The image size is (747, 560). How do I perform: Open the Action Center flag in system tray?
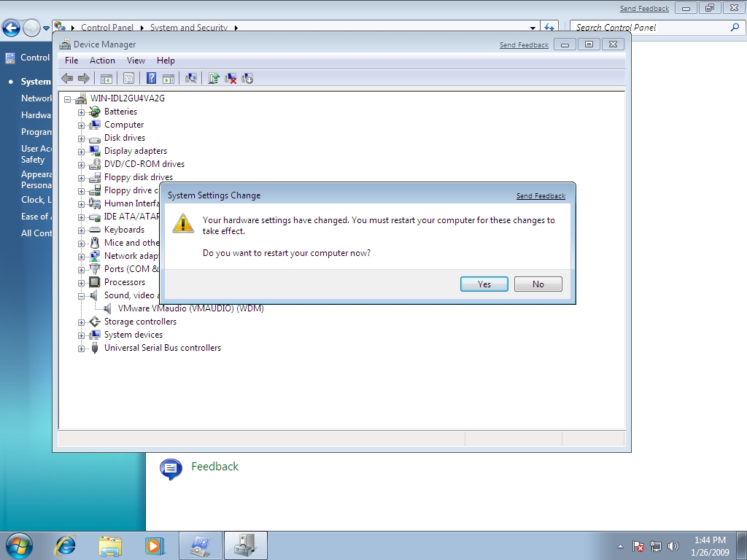pyautogui.click(x=637, y=545)
